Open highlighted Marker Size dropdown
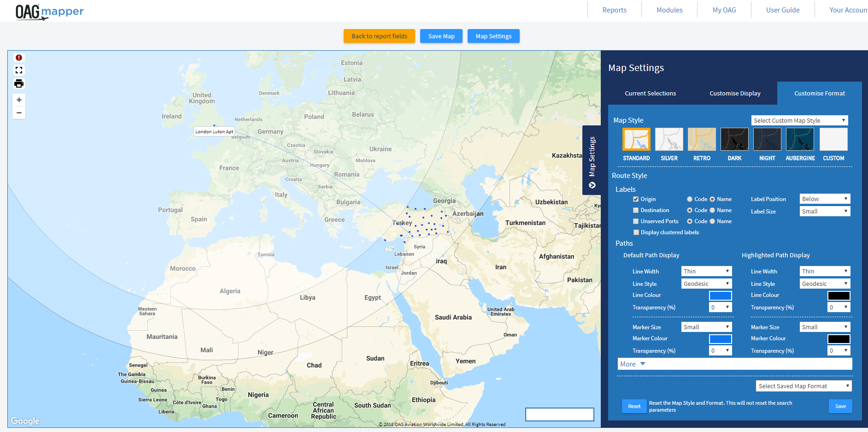This screenshot has width=868, height=432. tap(825, 327)
